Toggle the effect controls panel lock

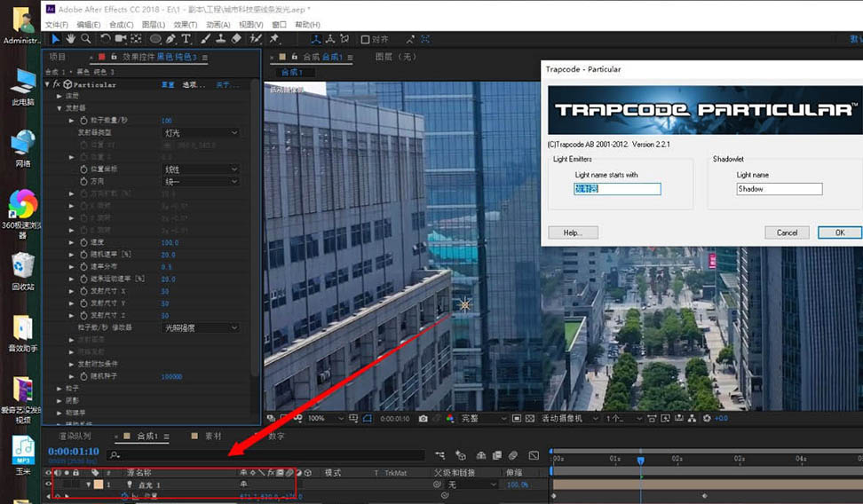tap(114, 57)
